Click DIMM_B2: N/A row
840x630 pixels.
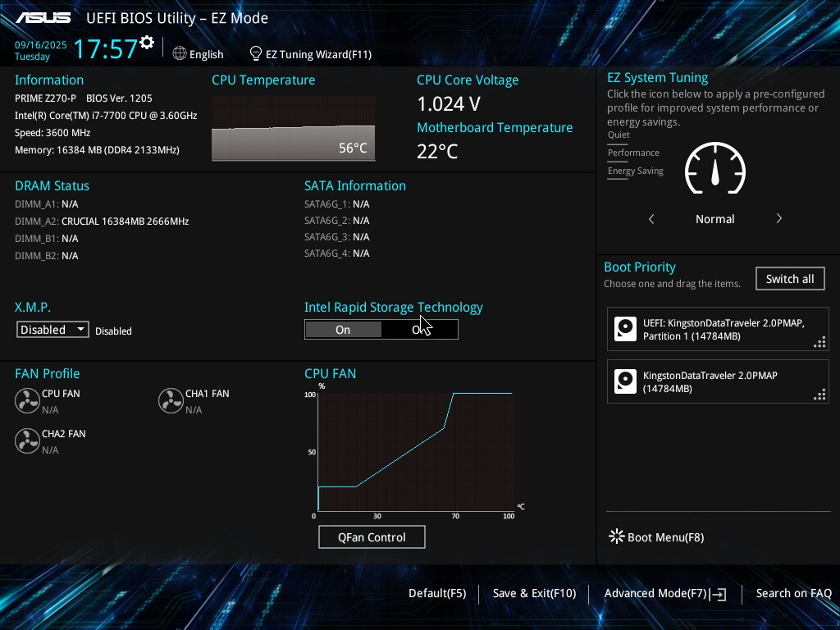tap(47, 256)
